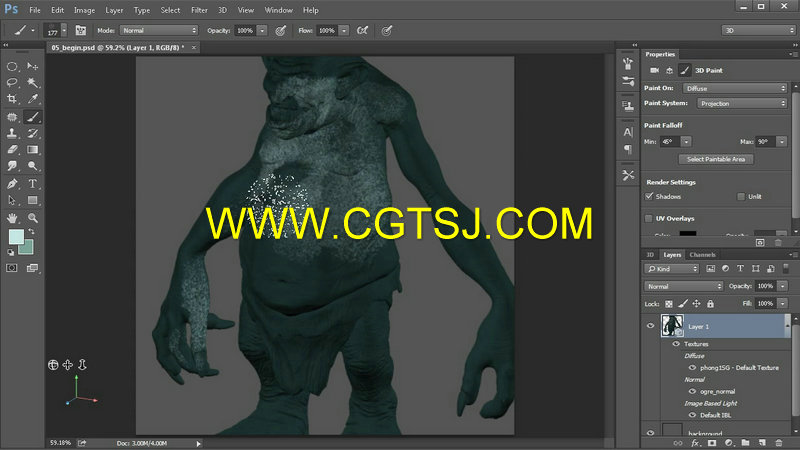Select the Brush tool in toolbox

[33, 117]
